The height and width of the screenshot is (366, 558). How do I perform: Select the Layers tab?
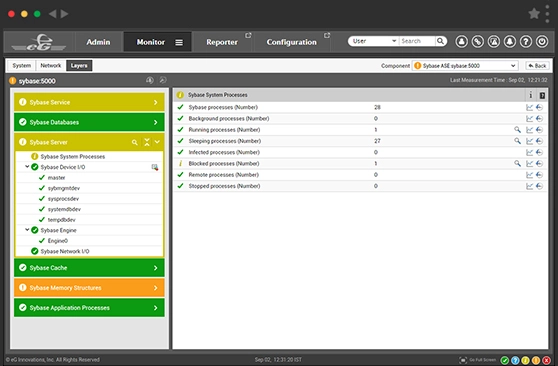[x=79, y=66]
